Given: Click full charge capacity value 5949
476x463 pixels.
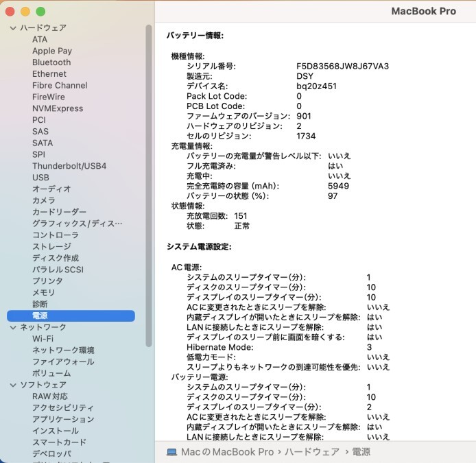Looking at the screenshot, I should [338, 186].
